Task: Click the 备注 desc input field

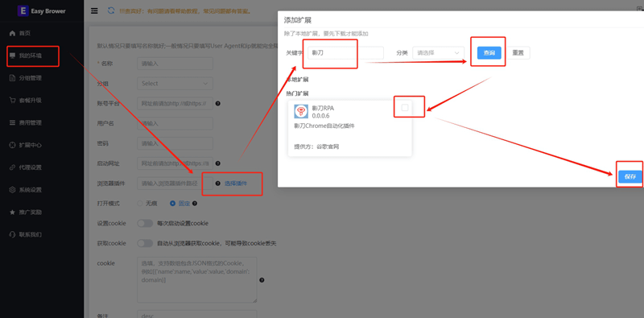Action: click(196, 314)
